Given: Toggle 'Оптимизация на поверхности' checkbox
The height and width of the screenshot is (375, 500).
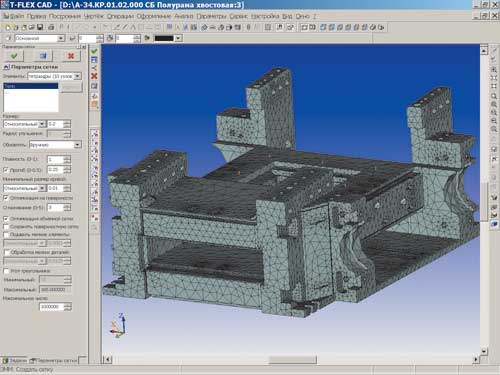Looking at the screenshot, I should (x=6, y=198).
